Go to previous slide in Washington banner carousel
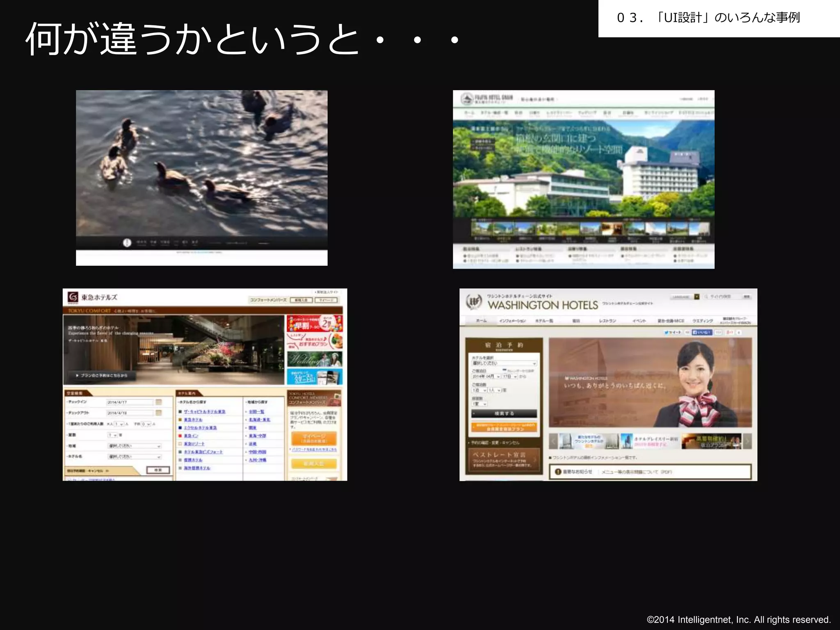840x630 pixels. tap(553, 441)
